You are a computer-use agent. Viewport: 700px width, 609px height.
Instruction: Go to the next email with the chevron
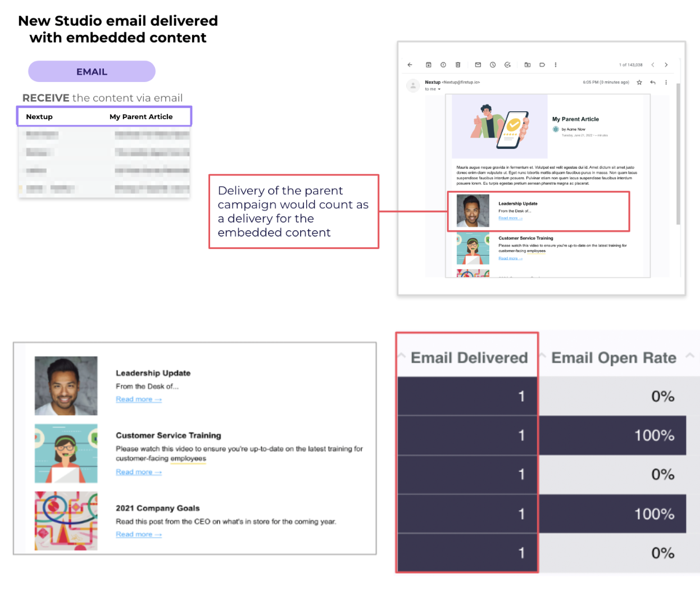pos(666,64)
